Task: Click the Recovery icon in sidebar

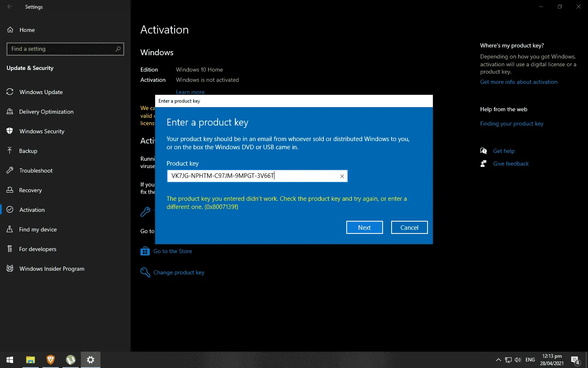Action: [x=10, y=190]
